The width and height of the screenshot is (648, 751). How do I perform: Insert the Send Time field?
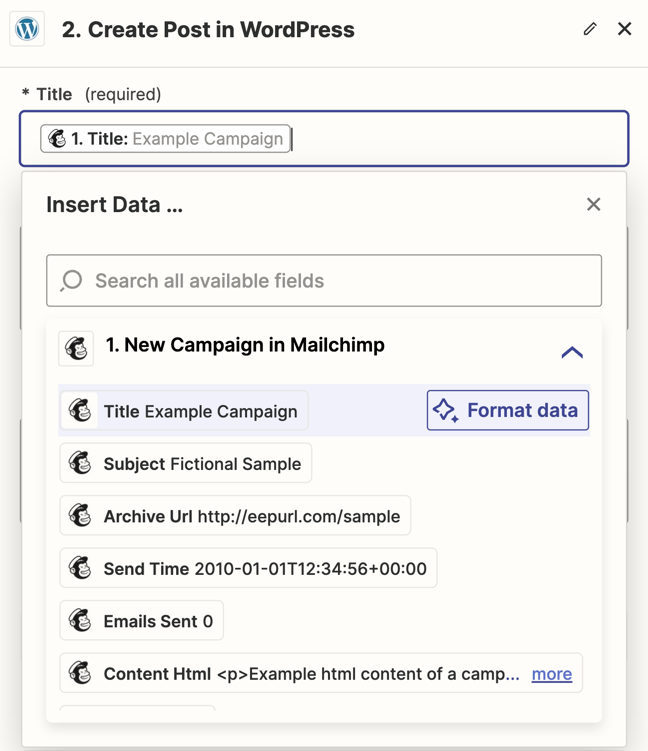248,568
